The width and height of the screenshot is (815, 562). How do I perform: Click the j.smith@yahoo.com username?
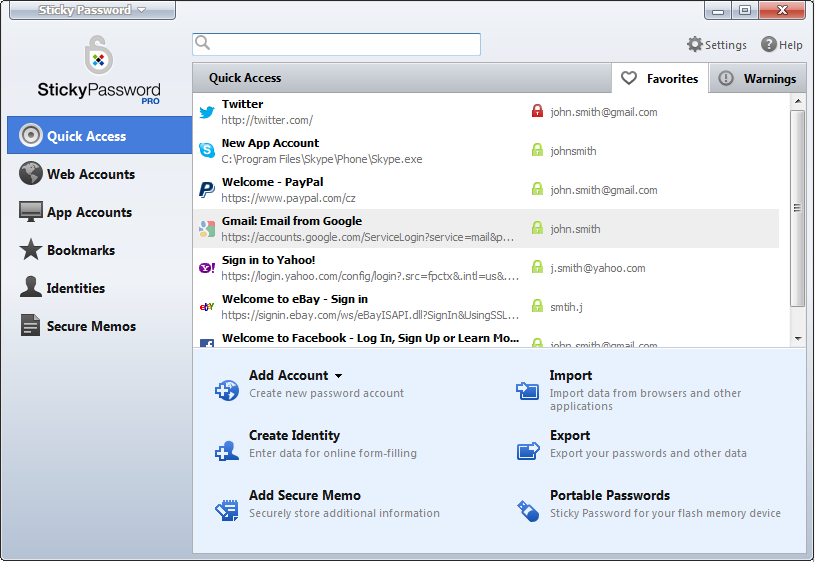point(598,268)
